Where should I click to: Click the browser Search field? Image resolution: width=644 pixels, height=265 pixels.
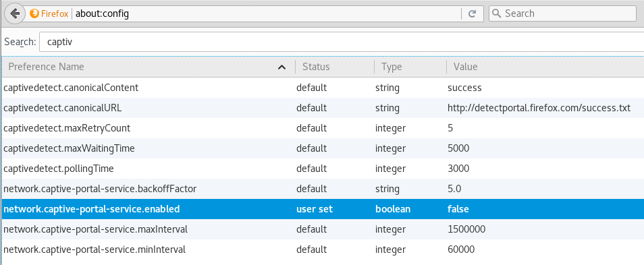[562, 13]
